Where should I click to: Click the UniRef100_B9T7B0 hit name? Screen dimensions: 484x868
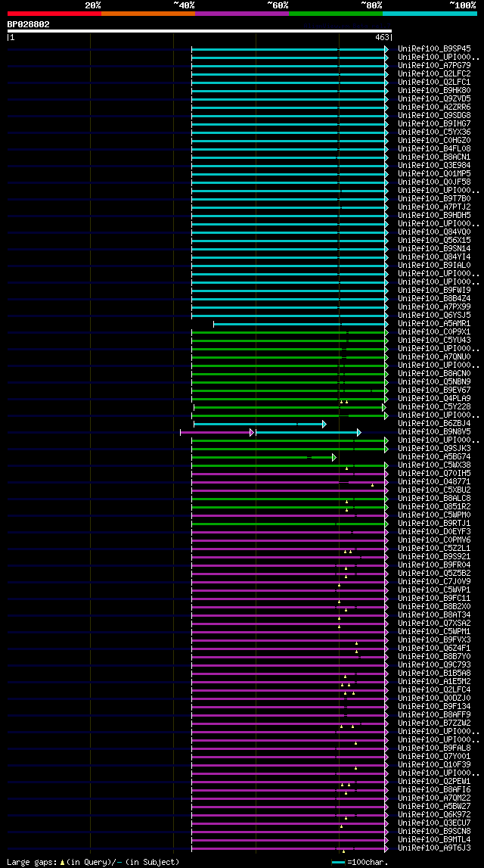click(434, 198)
